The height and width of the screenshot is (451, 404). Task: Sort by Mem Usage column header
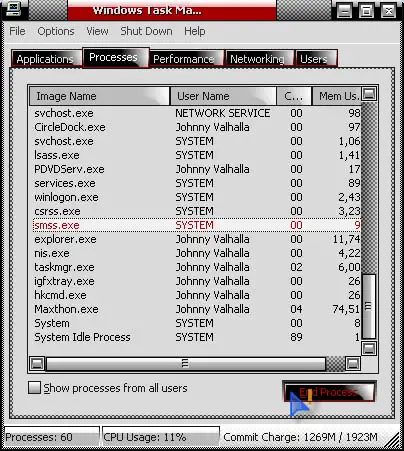[337, 96]
